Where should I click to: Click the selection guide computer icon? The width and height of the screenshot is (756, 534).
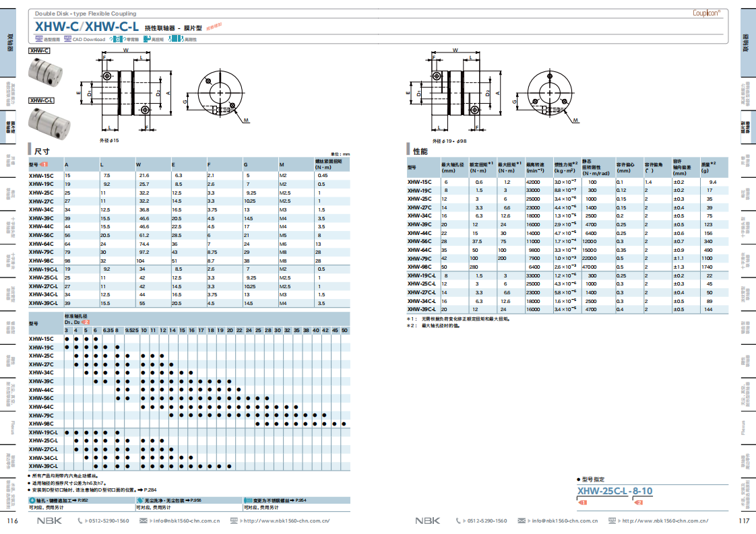pyautogui.click(x=38, y=39)
